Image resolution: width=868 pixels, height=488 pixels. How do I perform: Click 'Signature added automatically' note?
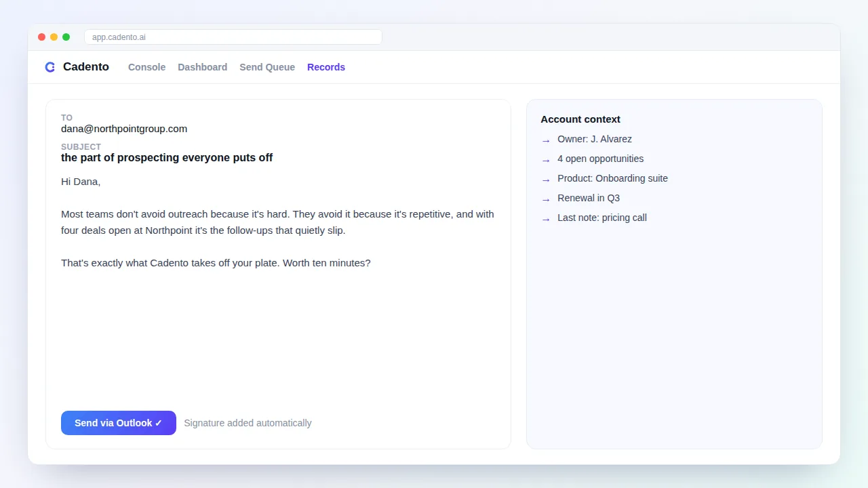[248, 423]
